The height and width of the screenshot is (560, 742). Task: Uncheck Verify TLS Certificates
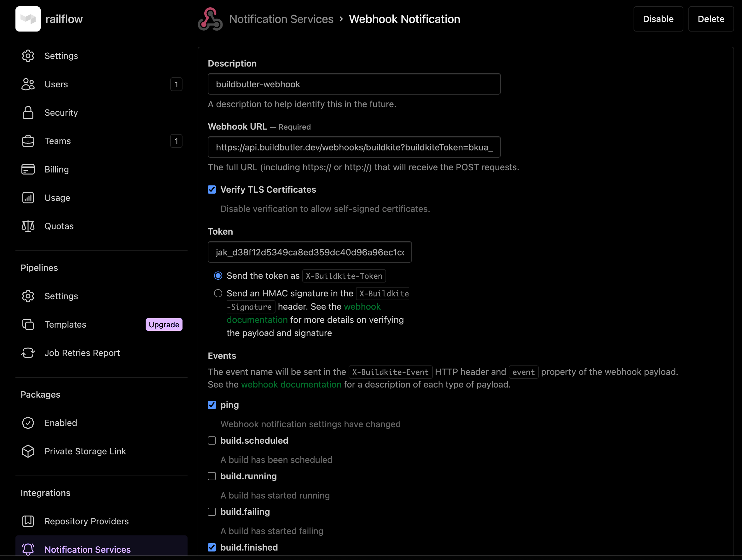point(212,190)
